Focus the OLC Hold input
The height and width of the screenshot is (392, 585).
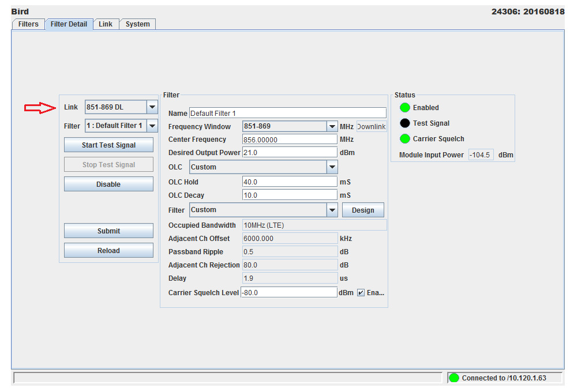coord(290,182)
